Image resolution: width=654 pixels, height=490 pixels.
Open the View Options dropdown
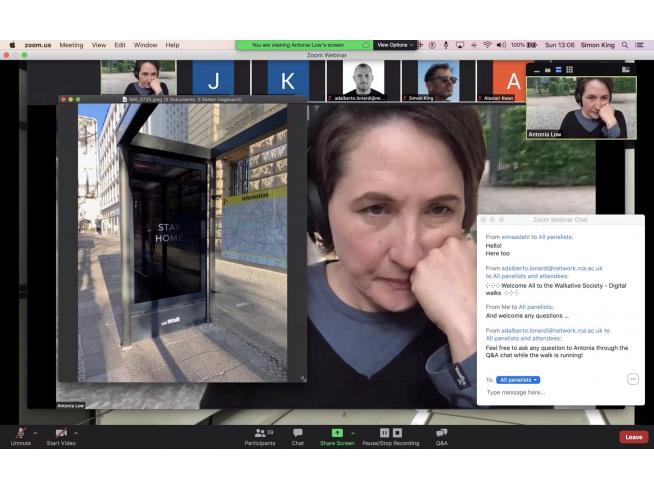[393, 45]
